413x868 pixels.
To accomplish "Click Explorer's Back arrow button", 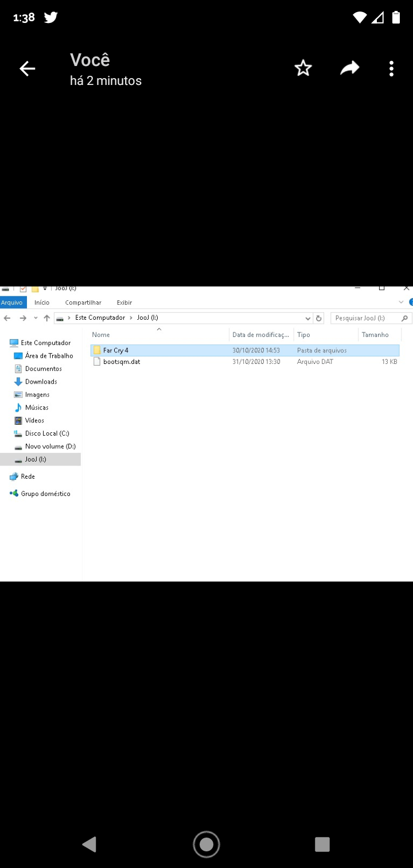I will click(x=7, y=318).
